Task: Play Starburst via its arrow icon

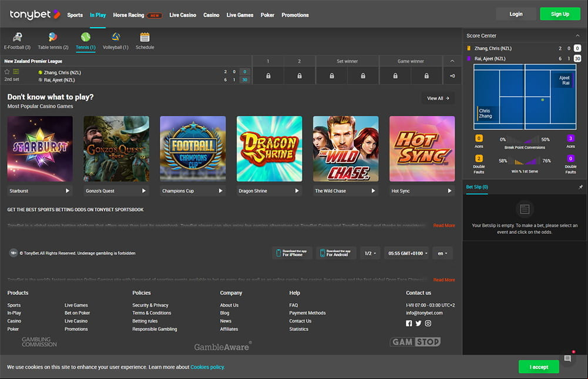Action: 68,190
